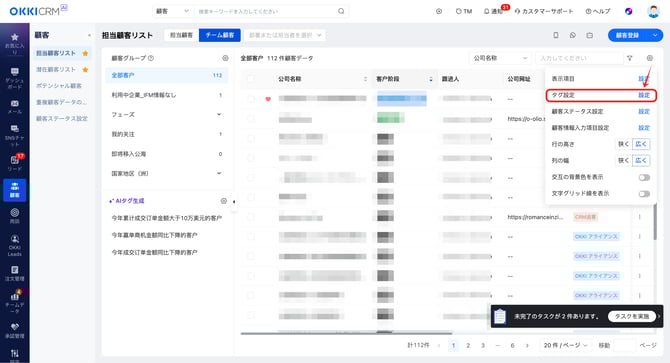Select the 全部客户 group
The width and height of the screenshot is (670, 363).
tap(167, 76)
